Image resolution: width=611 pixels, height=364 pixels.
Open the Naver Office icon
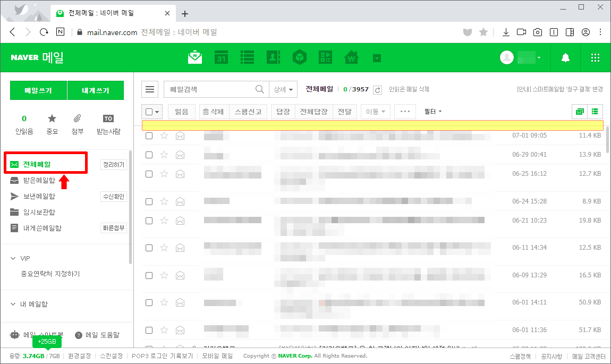coord(325,57)
